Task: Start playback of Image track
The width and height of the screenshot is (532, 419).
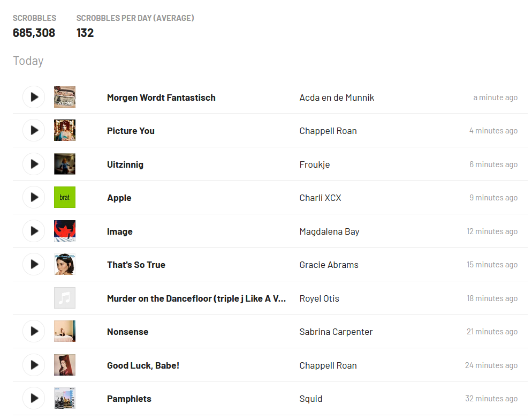Action: [x=34, y=231]
